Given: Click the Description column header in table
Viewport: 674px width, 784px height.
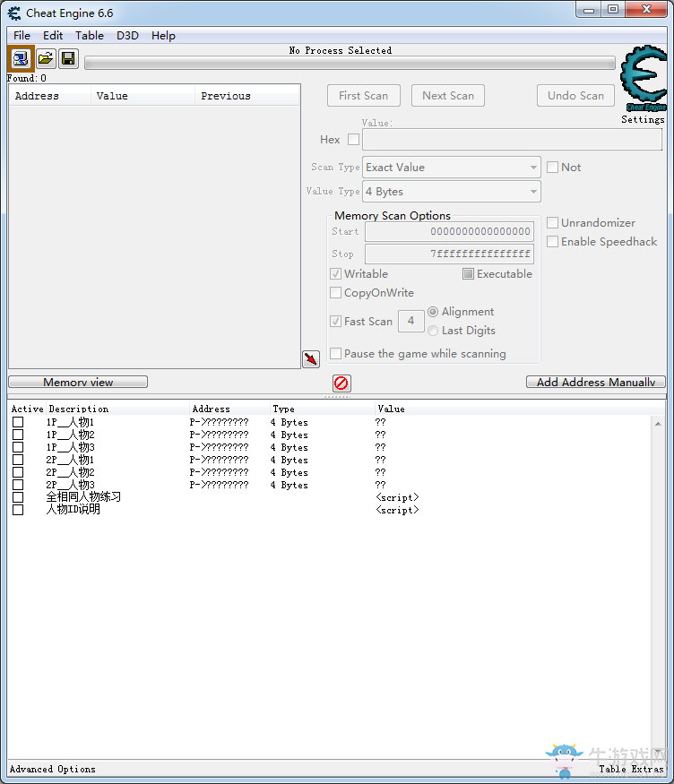Looking at the screenshot, I should (x=117, y=409).
